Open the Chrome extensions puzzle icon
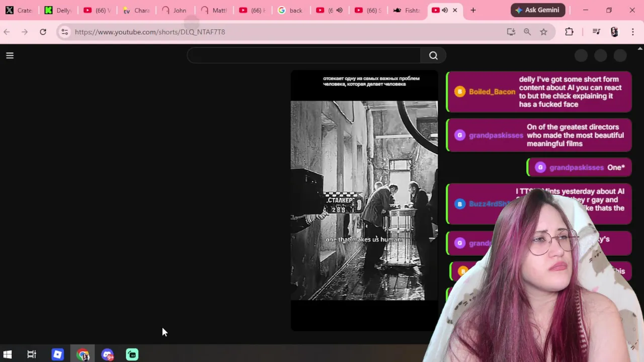644x362 pixels. pyautogui.click(x=569, y=32)
